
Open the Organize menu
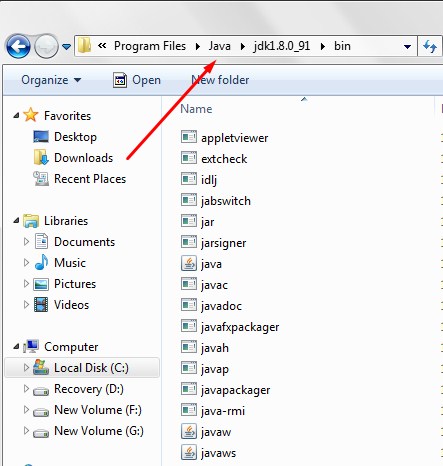(51, 80)
